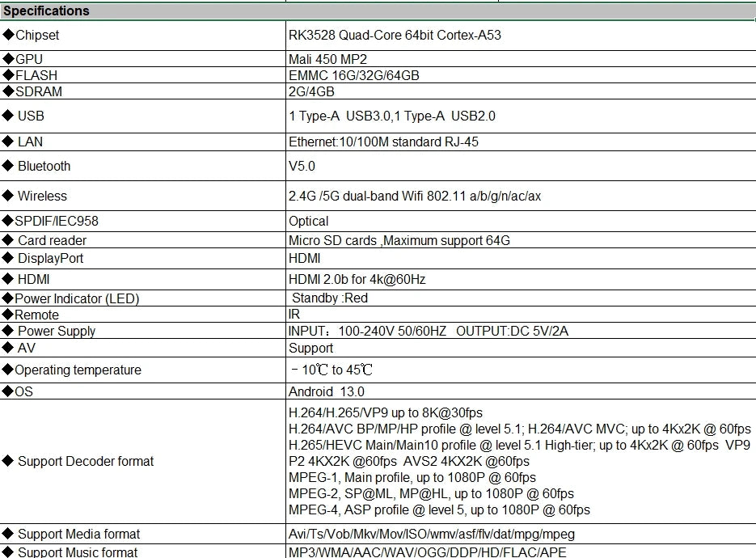Click the HDMI 2.0b for 4k@60Hz cell
Screen dimensions: 756x558
coord(357,279)
